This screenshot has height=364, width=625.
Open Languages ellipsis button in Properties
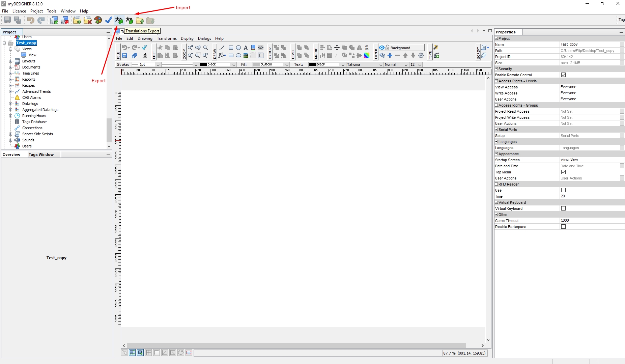622,148
